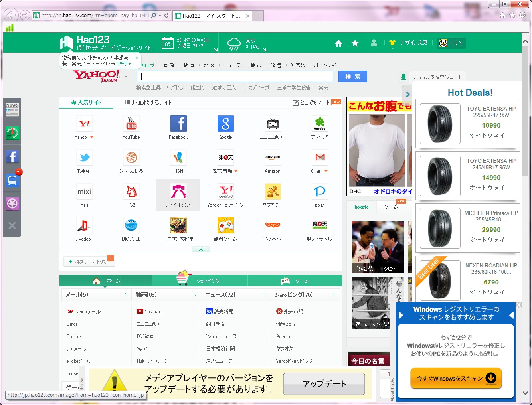Viewport: 532px width, 405px height.
Task: Click the 好きなサイト追加 button
Action: tap(89, 262)
